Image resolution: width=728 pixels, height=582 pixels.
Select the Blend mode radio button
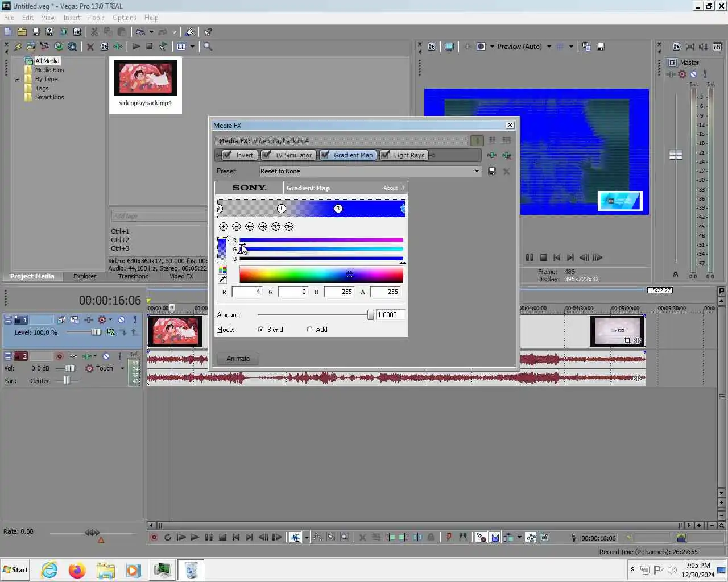260,330
